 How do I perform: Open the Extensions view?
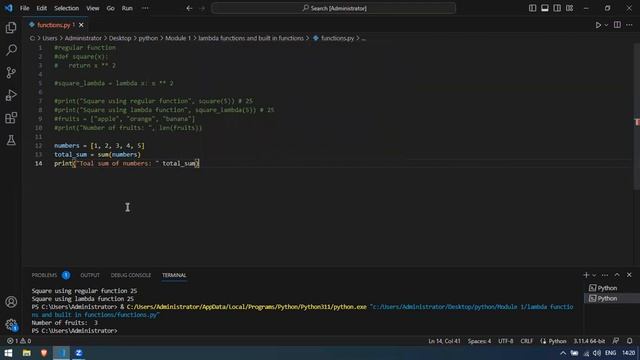pos(11,118)
